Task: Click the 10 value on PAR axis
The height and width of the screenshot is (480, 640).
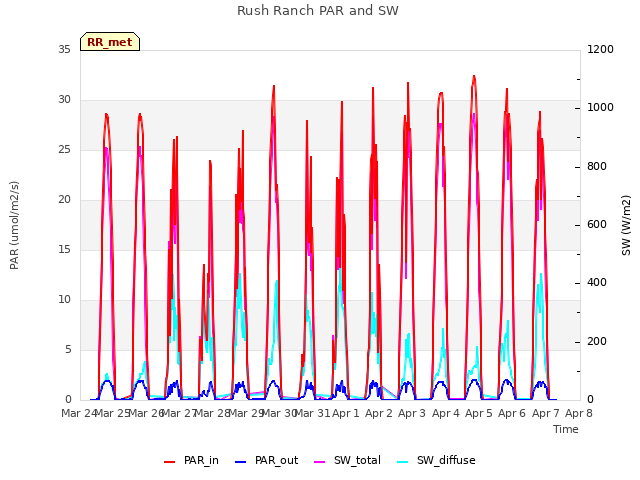Action: pos(64,300)
